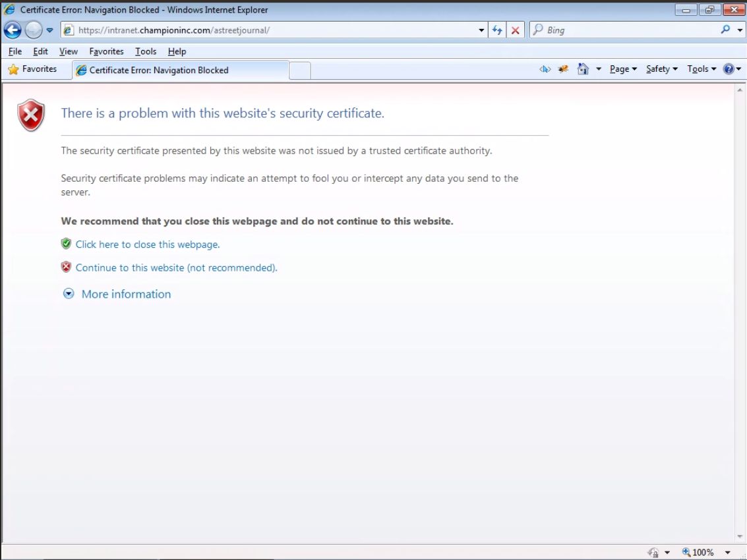Open the Page command bar dropdown
Screen dimensions: 747x560
click(623, 69)
